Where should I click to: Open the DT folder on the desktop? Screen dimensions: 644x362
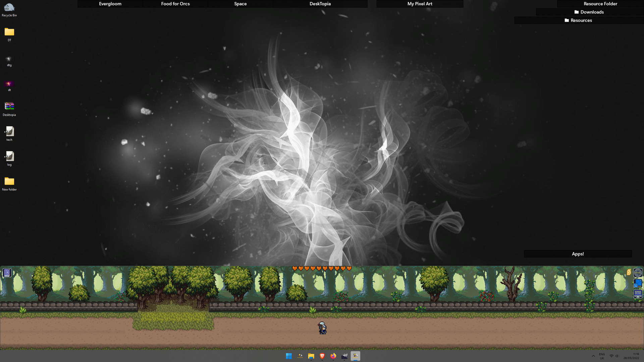click(9, 35)
